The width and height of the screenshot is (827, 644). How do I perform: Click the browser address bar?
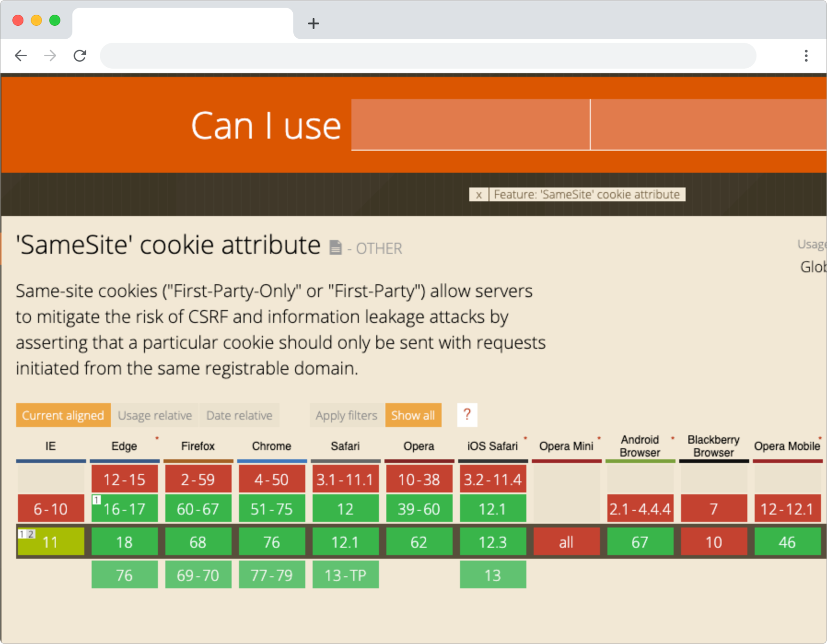coord(428,56)
